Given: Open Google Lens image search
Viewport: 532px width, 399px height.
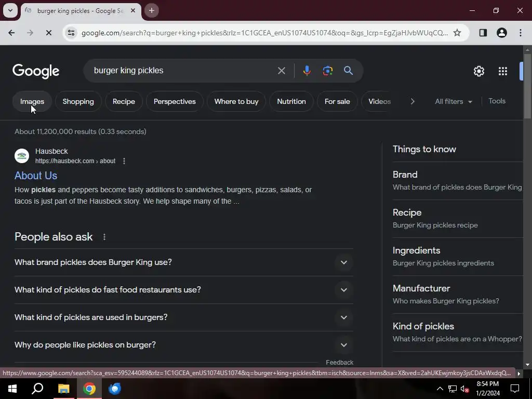Looking at the screenshot, I should 327,71.
